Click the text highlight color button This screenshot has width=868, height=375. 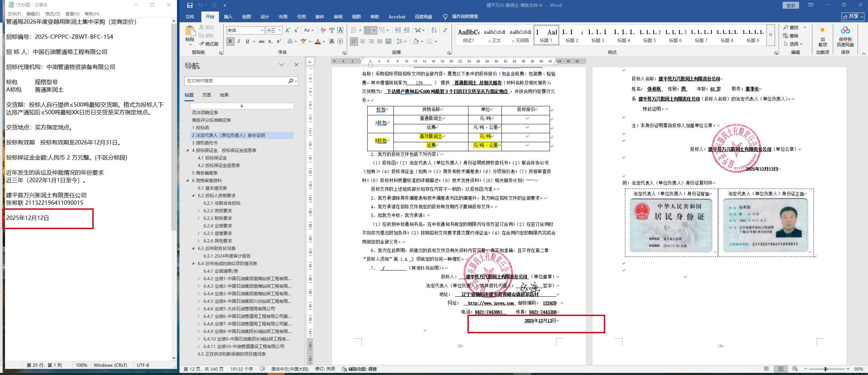tap(304, 42)
